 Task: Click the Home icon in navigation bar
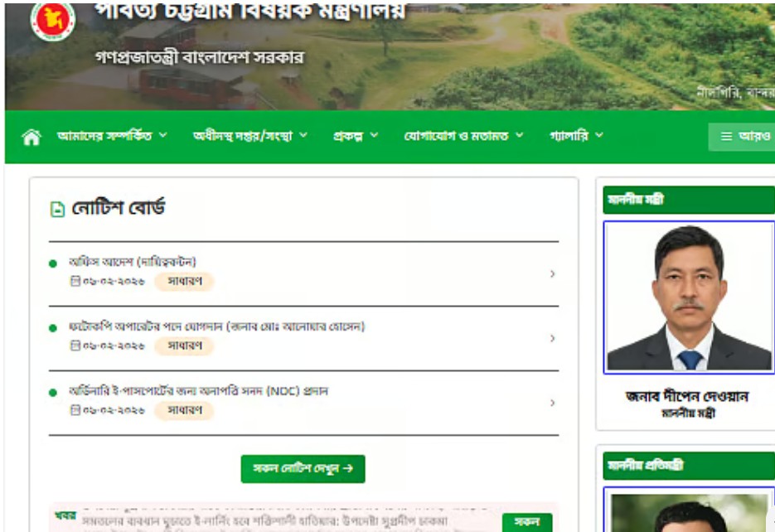pyautogui.click(x=31, y=137)
